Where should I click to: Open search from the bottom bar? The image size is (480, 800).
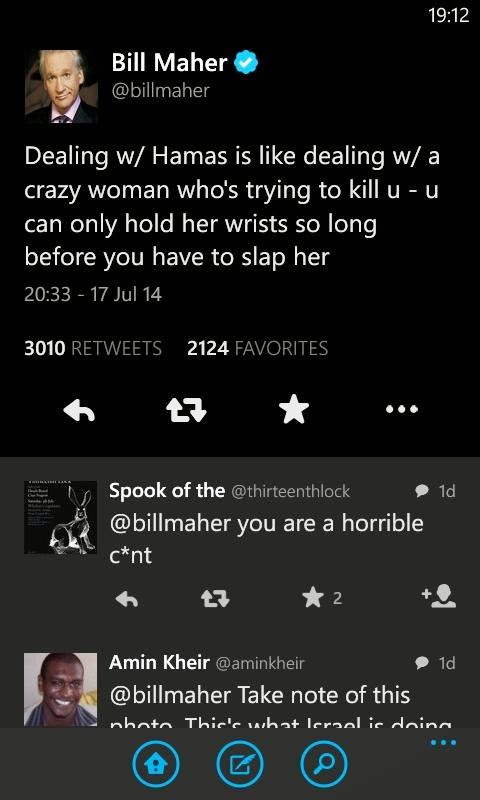coord(324,764)
